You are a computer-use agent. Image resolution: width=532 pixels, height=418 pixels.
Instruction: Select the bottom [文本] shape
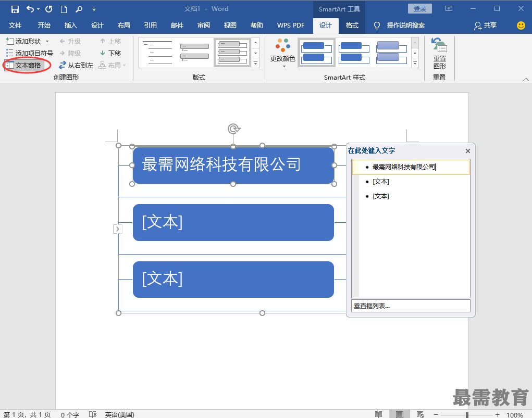click(x=233, y=280)
